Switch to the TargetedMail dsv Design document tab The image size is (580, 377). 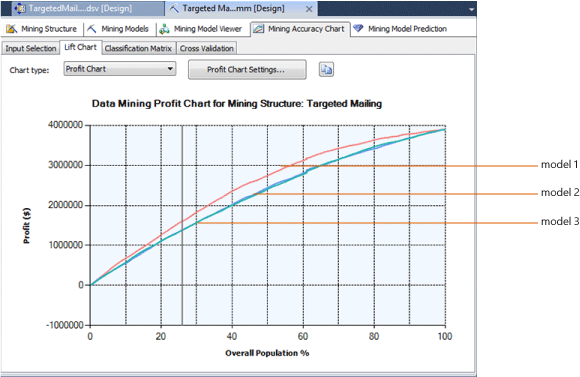pos(88,8)
